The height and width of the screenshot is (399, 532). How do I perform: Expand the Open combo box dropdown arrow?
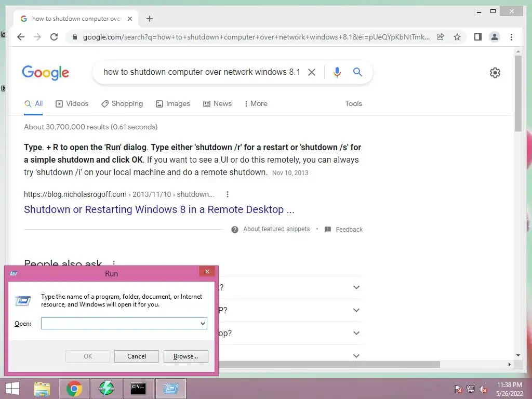click(x=203, y=324)
